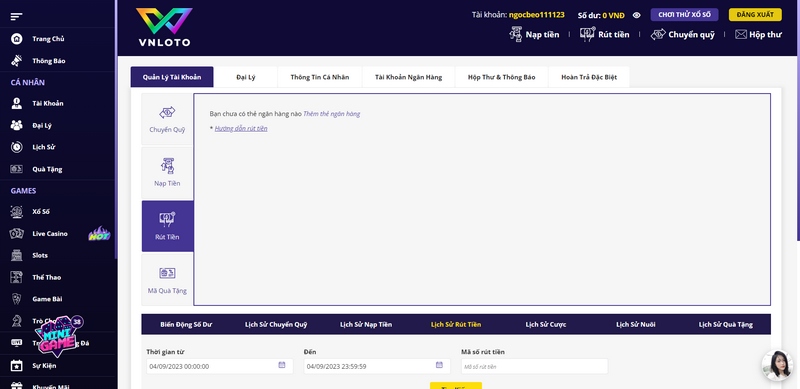Image resolution: width=800 pixels, height=389 pixels.
Task: Click the Đăng Xuất logout button
Action: [755, 15]
